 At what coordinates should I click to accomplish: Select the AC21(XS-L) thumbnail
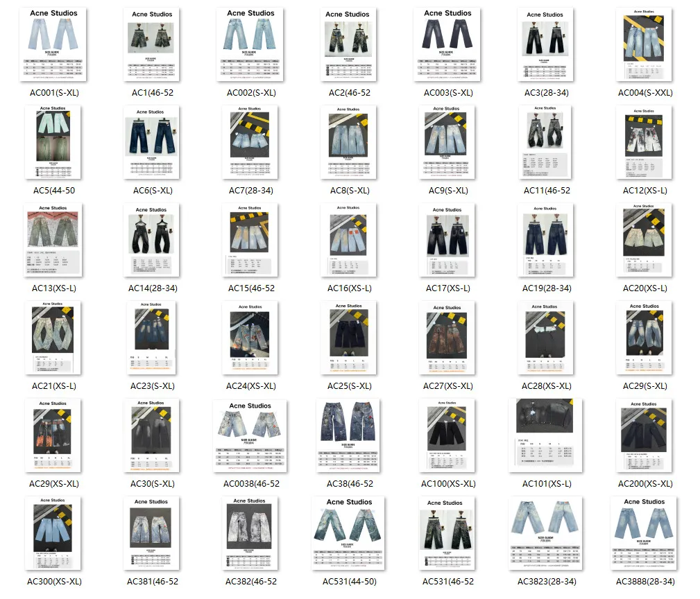click(53, 338)
